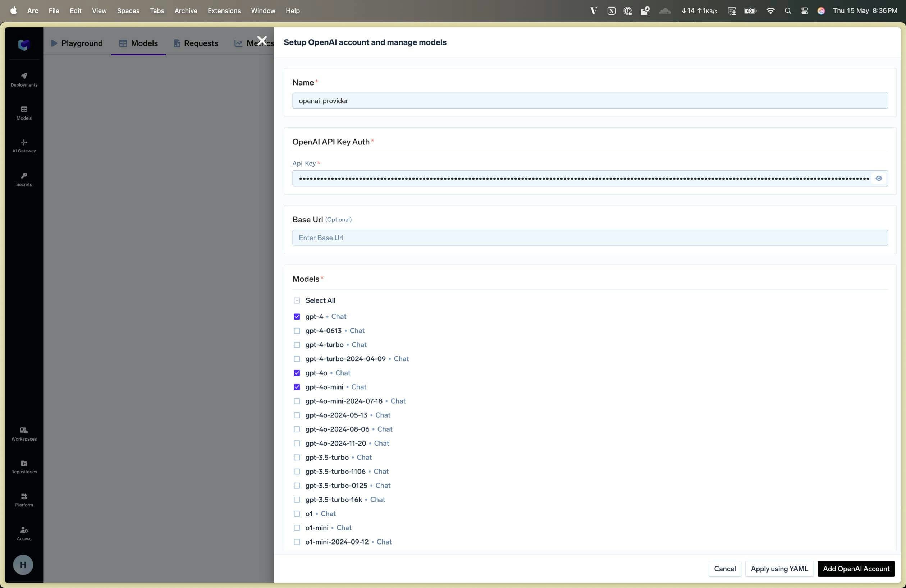Open Workspaces in the sidebar

24,434
